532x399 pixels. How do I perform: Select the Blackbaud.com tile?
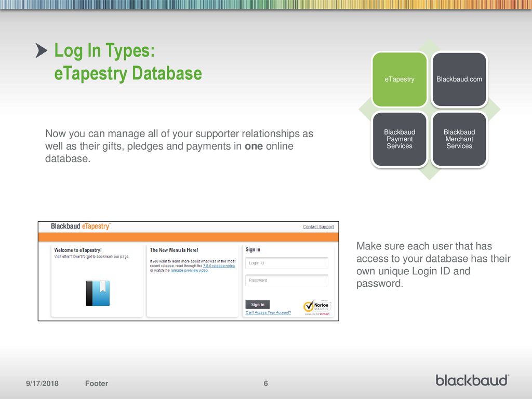click(x=459, y=79)
